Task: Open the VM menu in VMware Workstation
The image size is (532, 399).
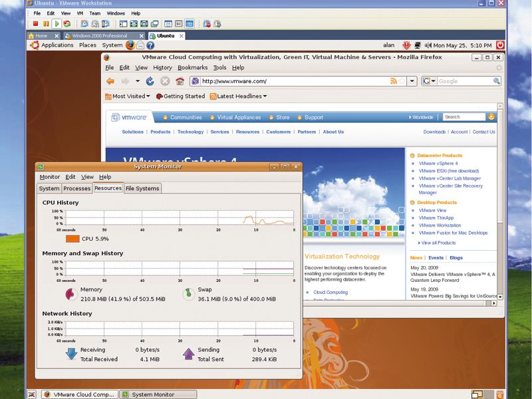Action: 80,13
